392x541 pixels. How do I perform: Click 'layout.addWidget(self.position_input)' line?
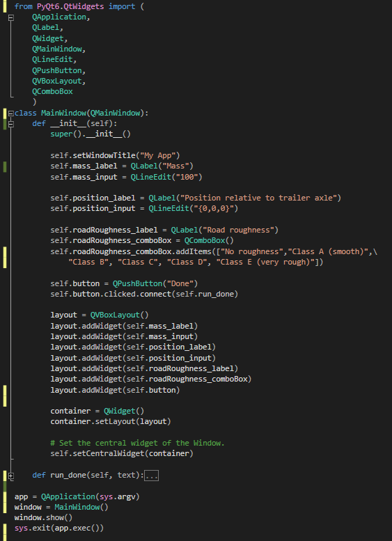[x=133, y=358]
